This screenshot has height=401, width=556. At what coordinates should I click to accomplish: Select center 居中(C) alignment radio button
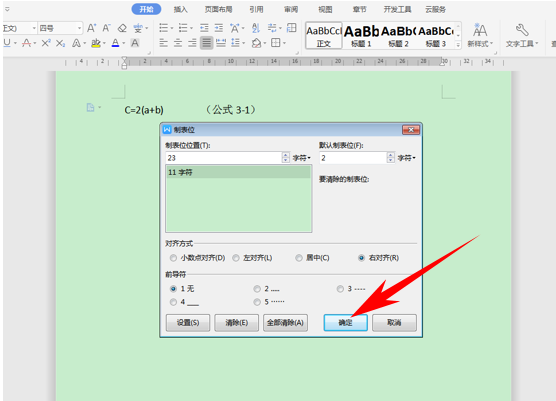pos(299,258)
